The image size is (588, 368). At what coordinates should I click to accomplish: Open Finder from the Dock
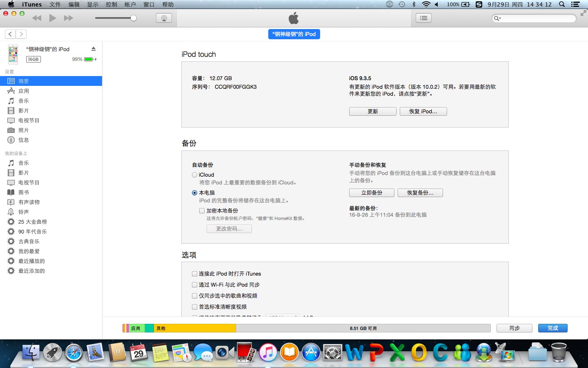tap(31, 352)
